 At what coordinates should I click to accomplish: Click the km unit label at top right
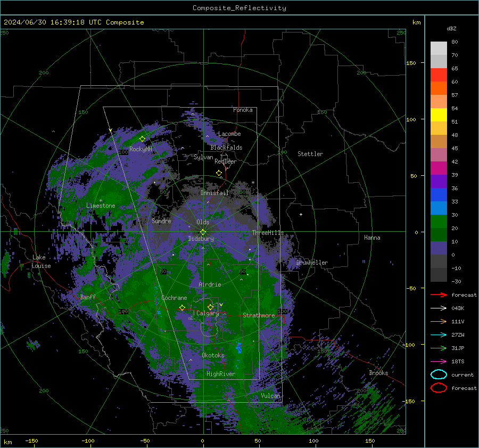(417, 22)
